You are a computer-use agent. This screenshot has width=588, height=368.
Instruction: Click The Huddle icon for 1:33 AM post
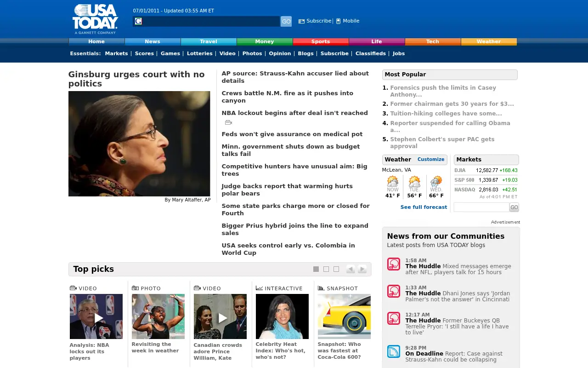click(x=394, y=291)
